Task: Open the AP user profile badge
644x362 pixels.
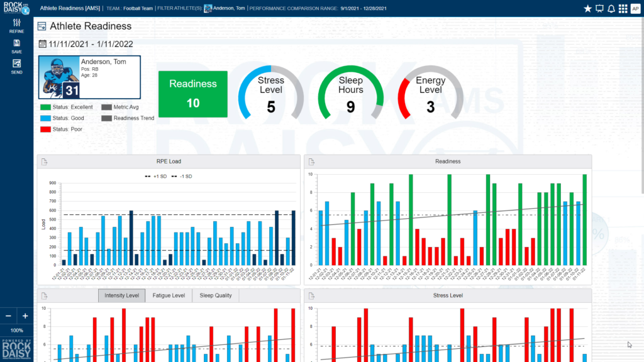Action: pos(635,9)
